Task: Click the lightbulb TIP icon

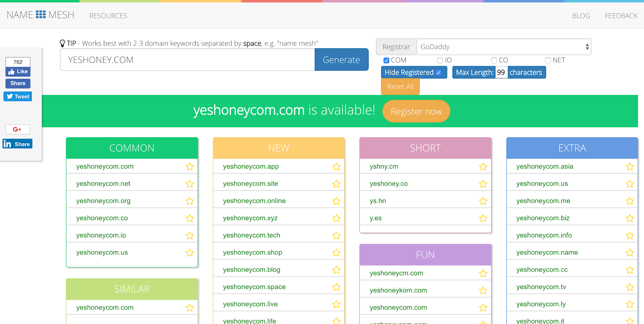Action: [62, 43]
